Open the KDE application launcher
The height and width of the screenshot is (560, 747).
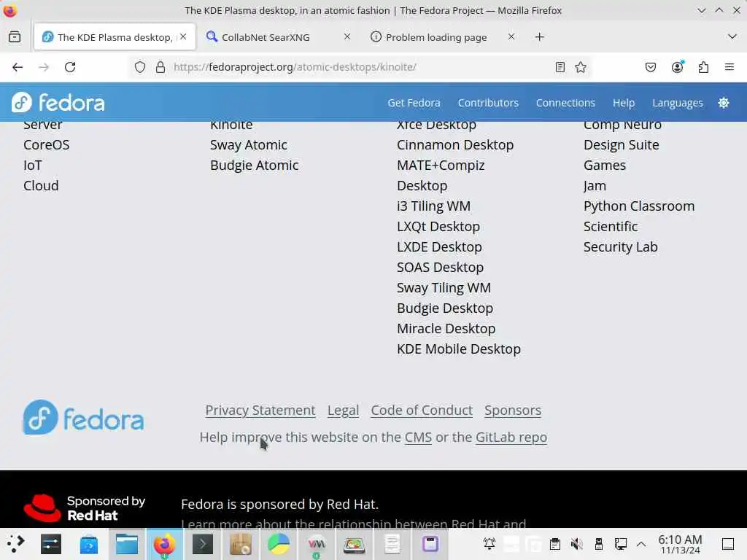15,544
